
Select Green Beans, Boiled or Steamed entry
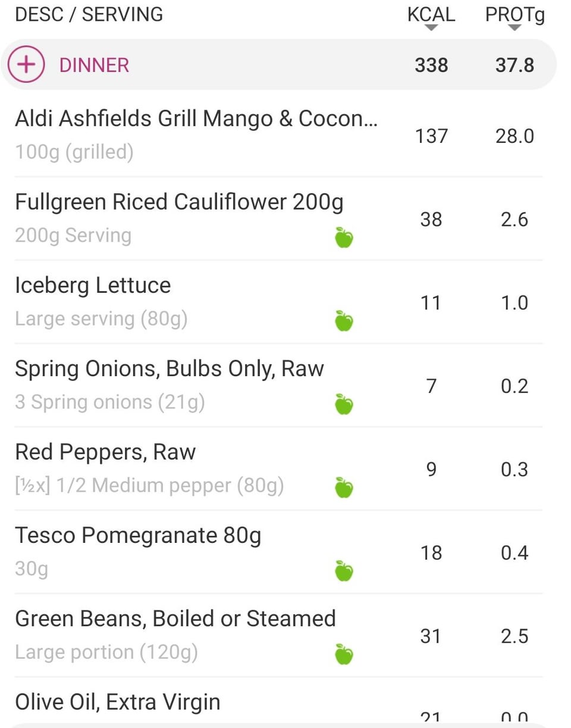coord(278,635)
